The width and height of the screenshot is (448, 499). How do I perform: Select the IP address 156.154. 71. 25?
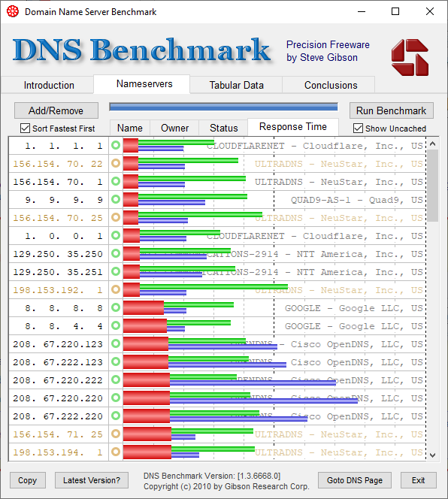tap(58, 434)
